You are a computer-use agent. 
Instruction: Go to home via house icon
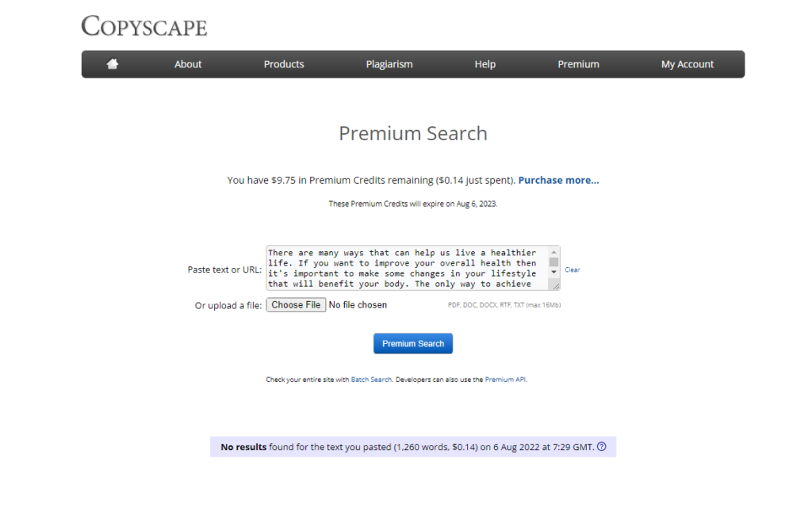tap(113, 63)
